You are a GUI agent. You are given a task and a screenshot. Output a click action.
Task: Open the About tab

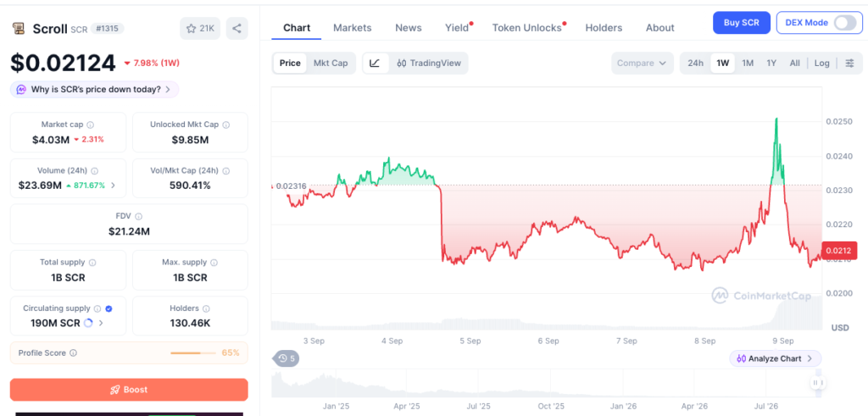coord(659,28)
